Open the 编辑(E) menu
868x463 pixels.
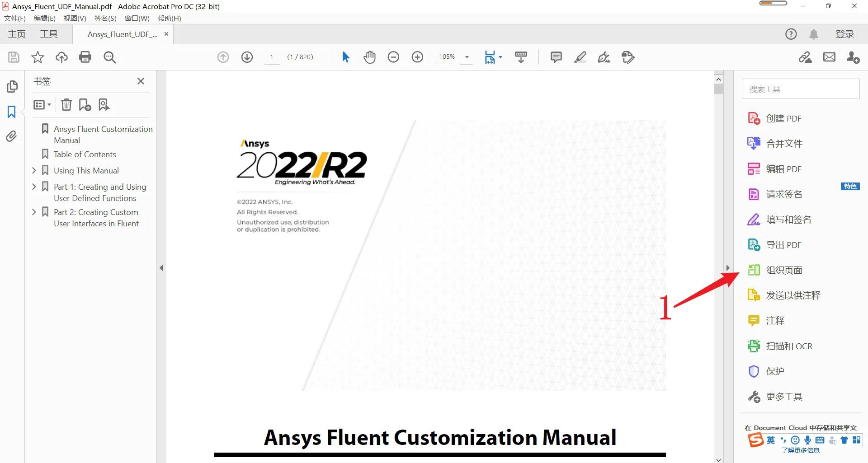click(44, 18)
